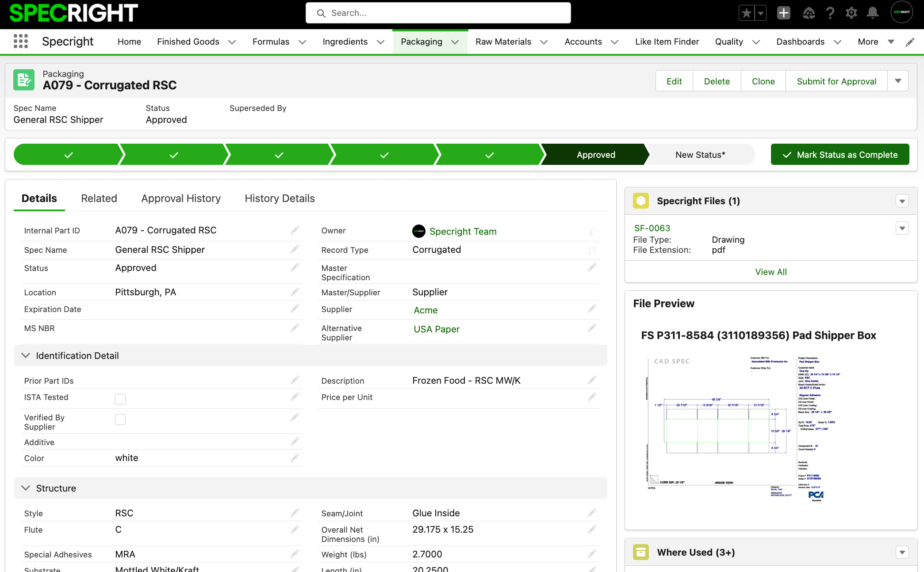Open the Acme supplier link

click(426, 310)
